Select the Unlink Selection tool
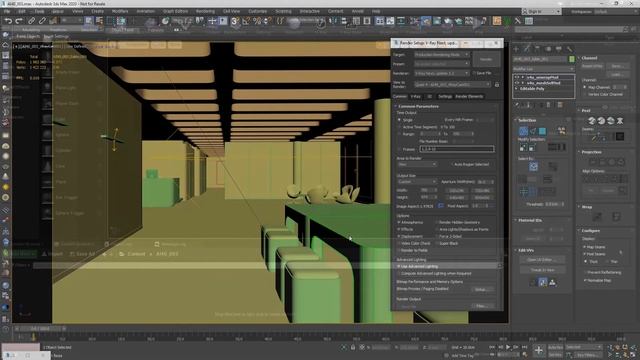Screen dimensions: 640x360 [42, 20]
